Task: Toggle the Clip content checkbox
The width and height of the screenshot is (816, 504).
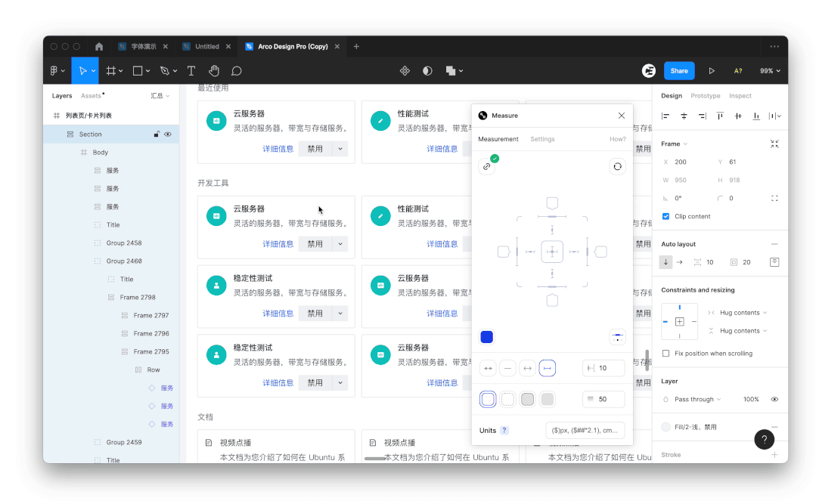Action: point(666,216)
